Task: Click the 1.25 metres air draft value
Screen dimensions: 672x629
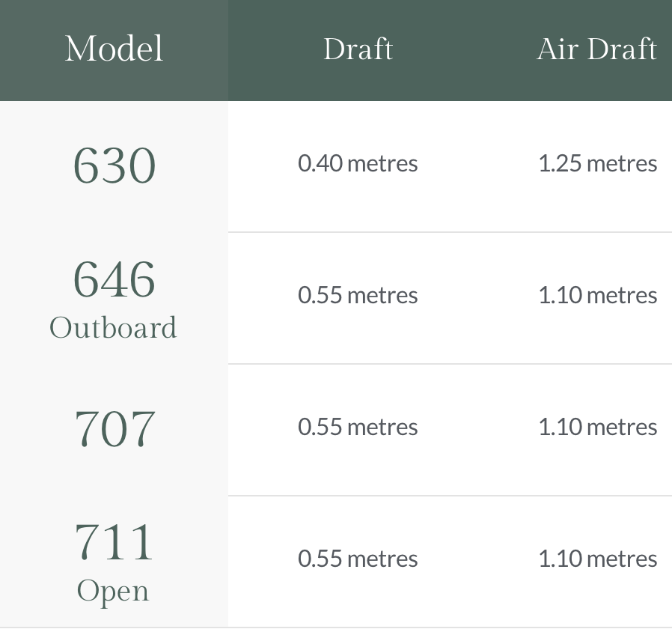Action: (597, 164)
